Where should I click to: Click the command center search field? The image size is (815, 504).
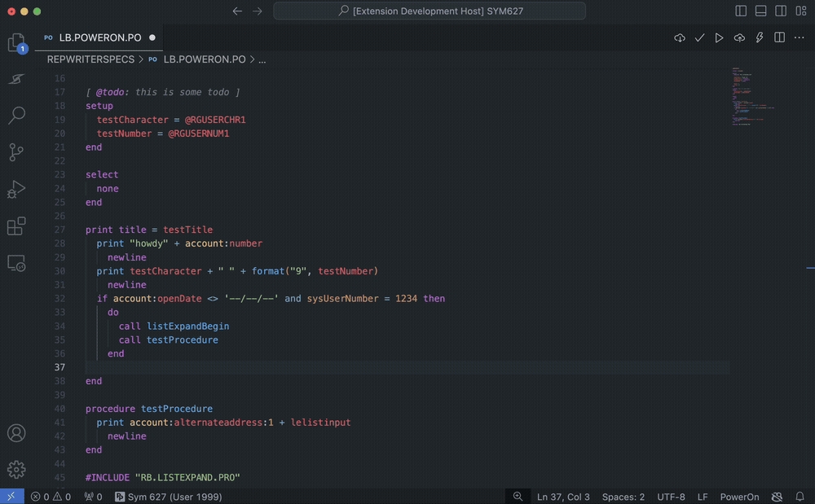coord(430,11)
